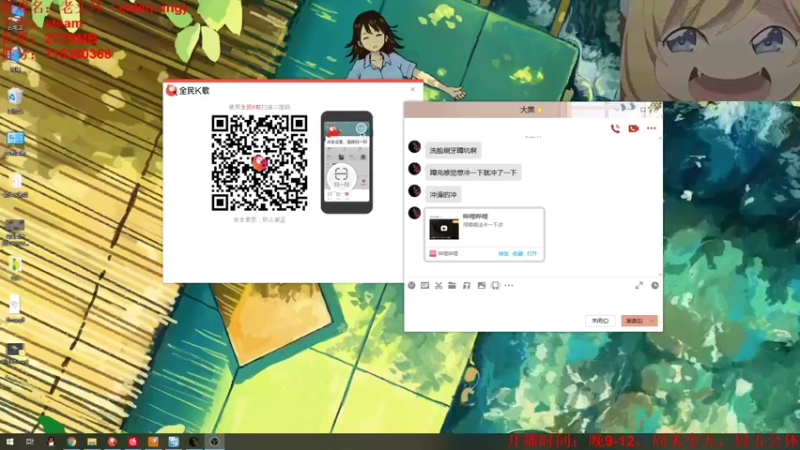The width and height of the screenshot is (800, 450).
Task: Open the three-dot menu beside the video call icon
Action: tap(652, 129)
